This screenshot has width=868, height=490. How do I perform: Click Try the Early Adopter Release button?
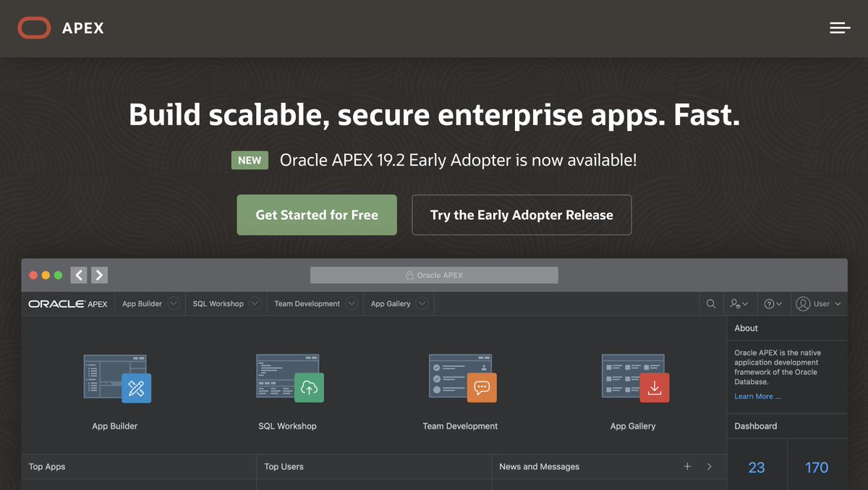(522, 215)
